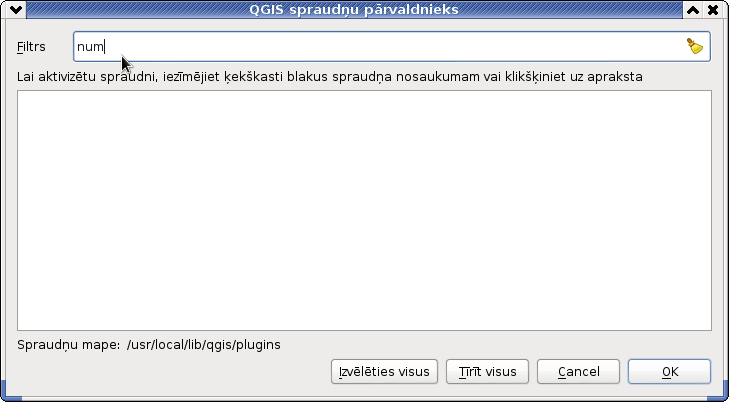Click the plugin activation instruction text
729x402 pixels.
(330, 77)
